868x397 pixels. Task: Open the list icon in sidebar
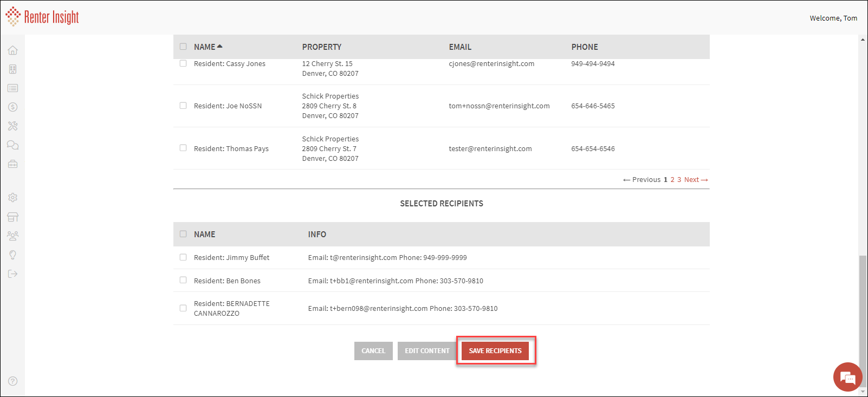point(13,88)
